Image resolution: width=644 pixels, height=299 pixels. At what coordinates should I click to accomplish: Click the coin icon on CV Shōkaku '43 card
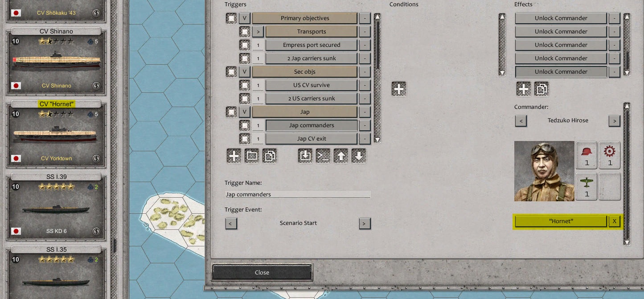[x=96, y=13]
